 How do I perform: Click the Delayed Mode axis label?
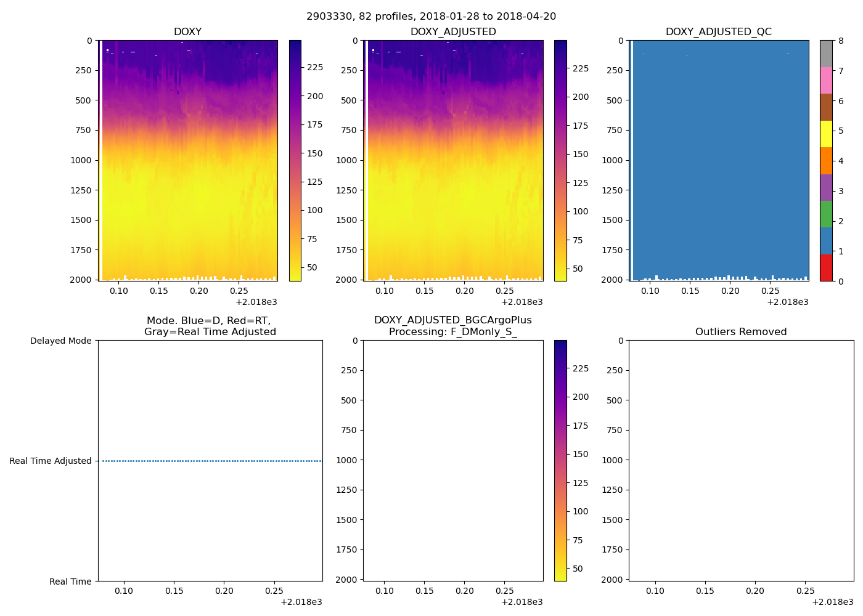(60, 341)
